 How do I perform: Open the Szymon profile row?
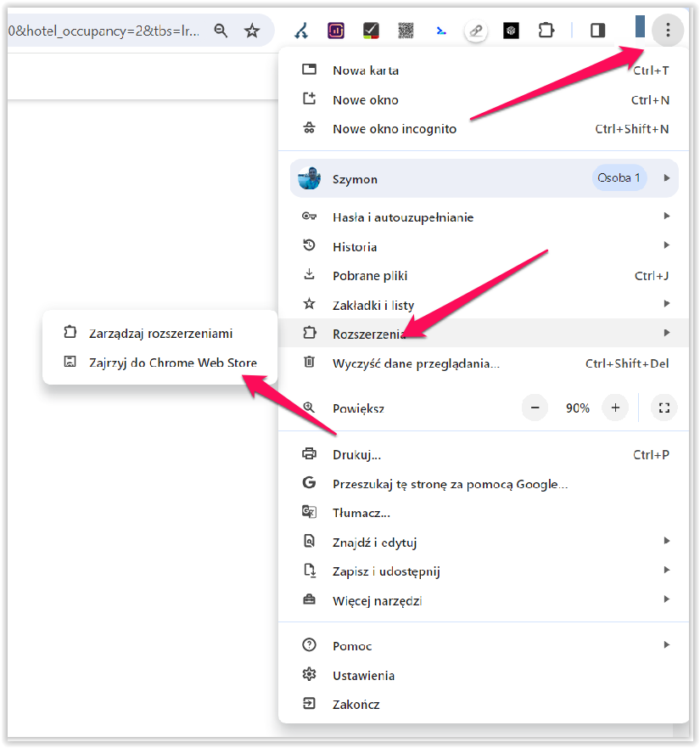(484, 178)
